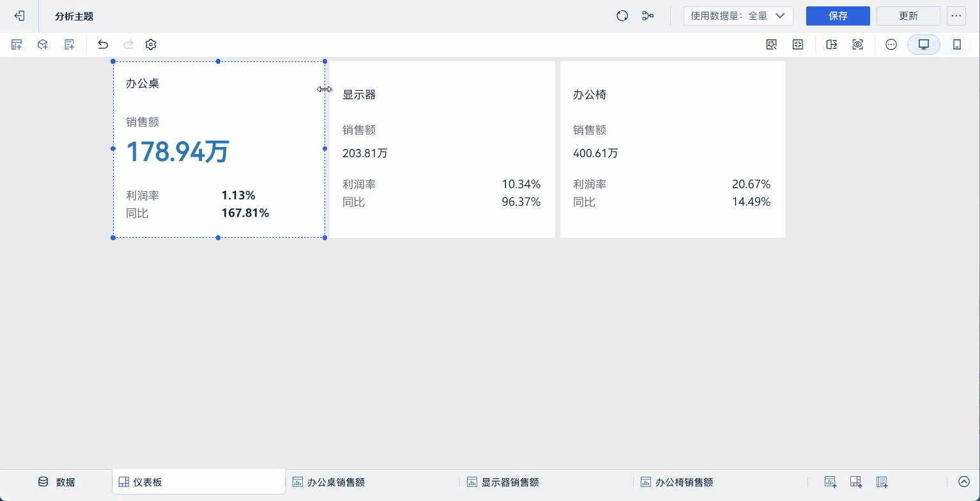This screenshot has width=980, height=501.
Task: Open the data lineage flow icon
Action: click(648, 16)
